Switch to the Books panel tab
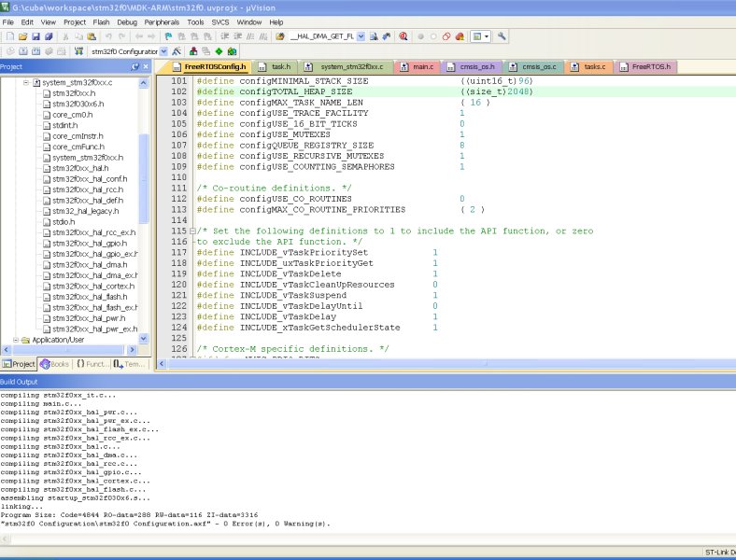 [x=55, y=364]
